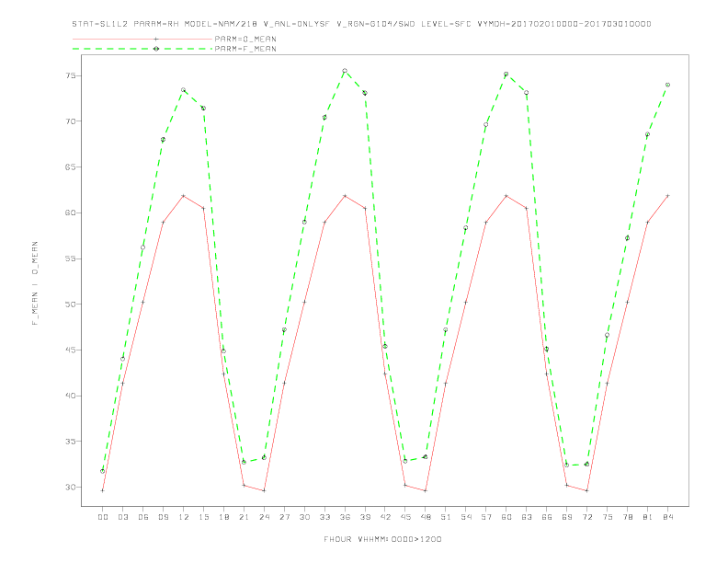Screen dimensions: 728x563
Task: Click the 12 forecast hour x-axis tick
Action: pos(184,517)
